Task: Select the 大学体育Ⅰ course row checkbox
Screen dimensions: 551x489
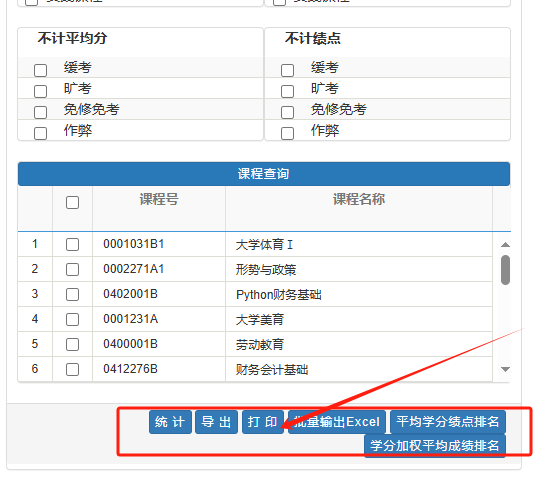Action: [x=72, y=244]
